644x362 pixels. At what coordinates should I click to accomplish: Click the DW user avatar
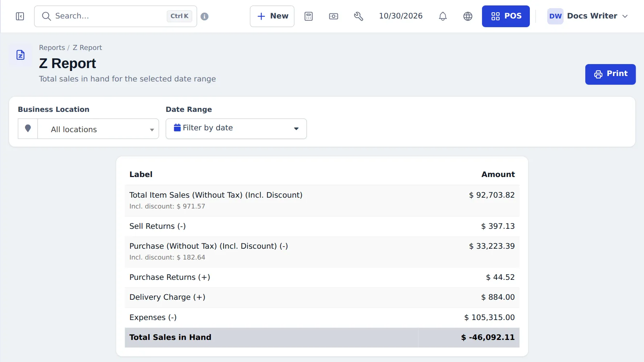[555, 16]
